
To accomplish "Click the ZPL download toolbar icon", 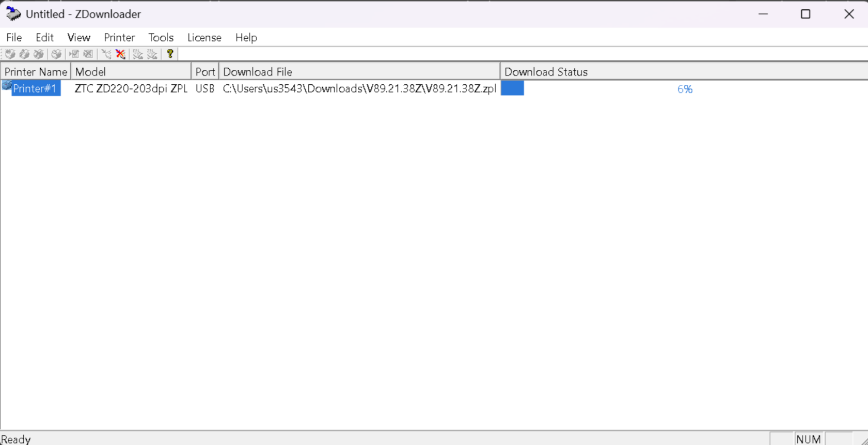I will coord(152,54).
